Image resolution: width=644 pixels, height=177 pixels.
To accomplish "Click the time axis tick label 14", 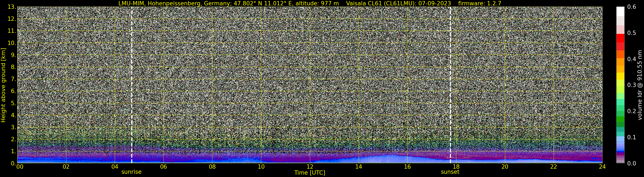I will click(x=358, y=167).
